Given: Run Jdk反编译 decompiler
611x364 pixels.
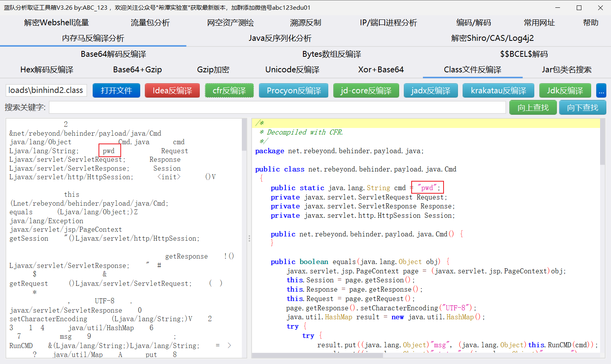Looking at the screenshot, I should pyautogui.click(x=565, y=91).
